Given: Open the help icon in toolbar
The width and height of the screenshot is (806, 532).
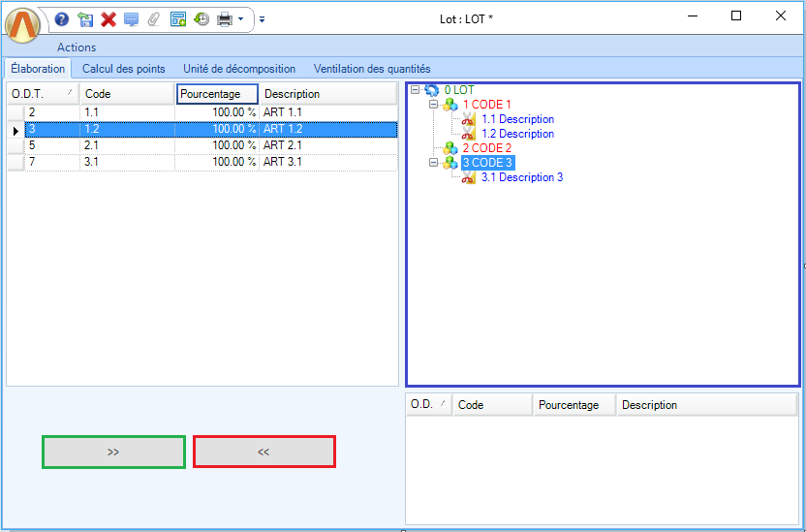Looking at the screenshot, I should [62, 18].
